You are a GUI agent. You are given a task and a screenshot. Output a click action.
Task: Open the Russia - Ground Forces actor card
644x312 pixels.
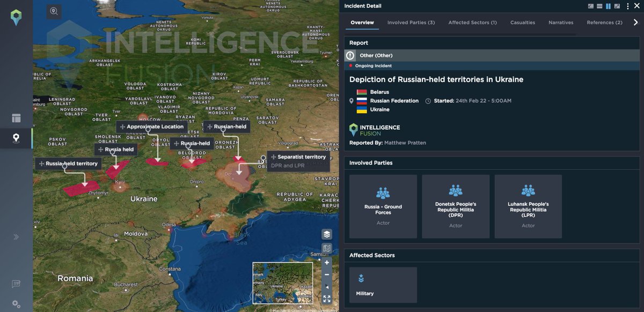coord(383,206)
